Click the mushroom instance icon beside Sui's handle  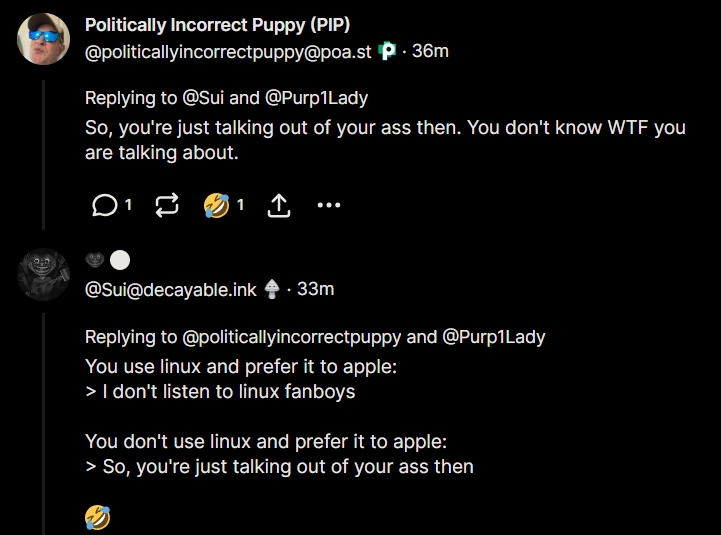click(x=272, y=289)
